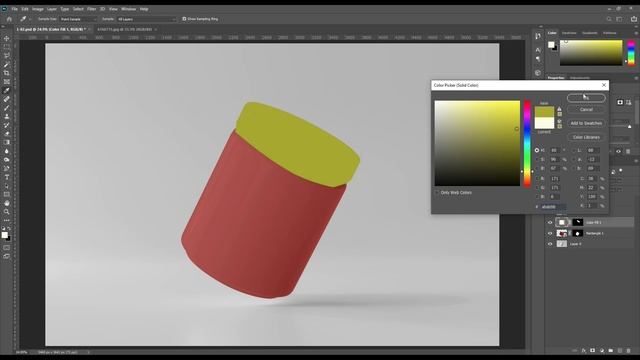Click the Delete layer trash icon
Screen dimensions: 640x360
(629, 351)
